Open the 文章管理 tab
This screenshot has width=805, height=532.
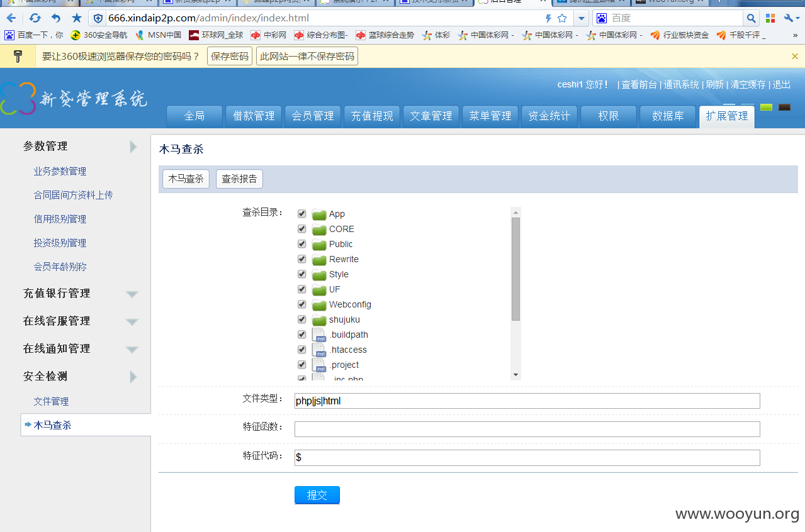(431, 116)
